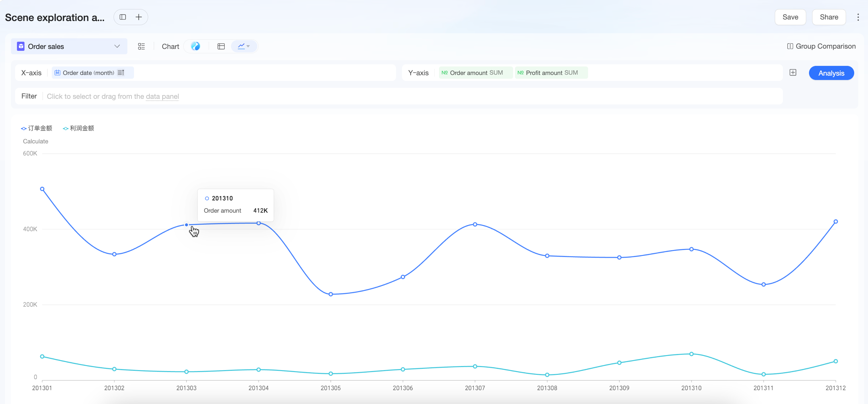Click the 201307 profit amount data point

tap(475, 367)
